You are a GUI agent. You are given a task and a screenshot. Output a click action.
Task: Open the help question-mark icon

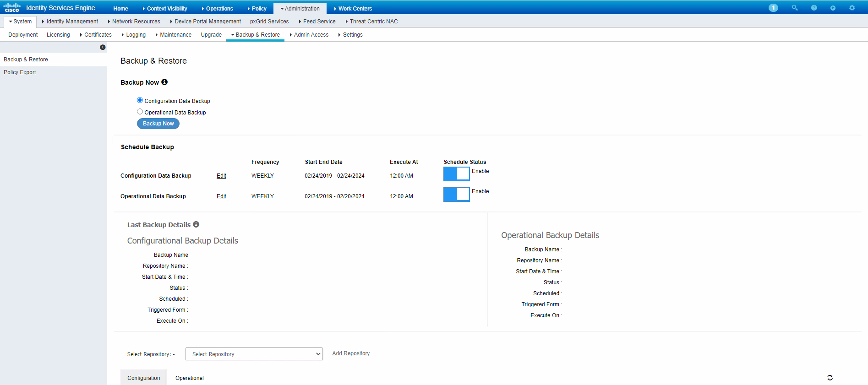tap(814, 8)
